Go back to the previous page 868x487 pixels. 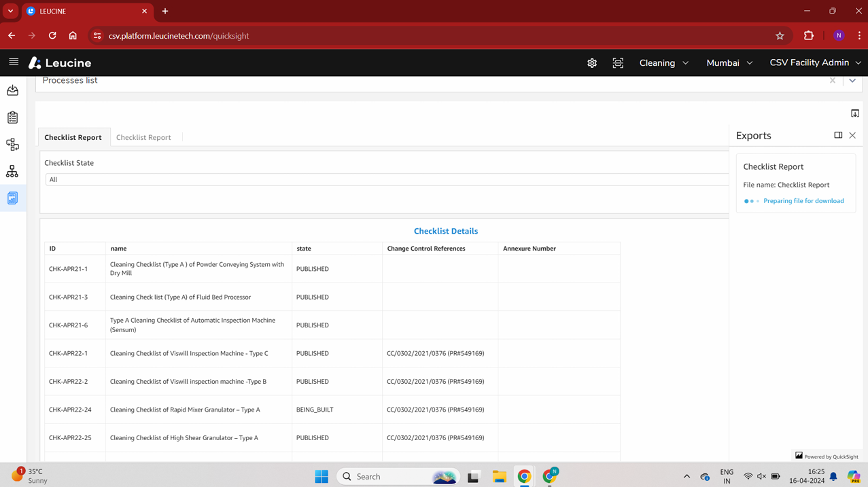point(12,36)
